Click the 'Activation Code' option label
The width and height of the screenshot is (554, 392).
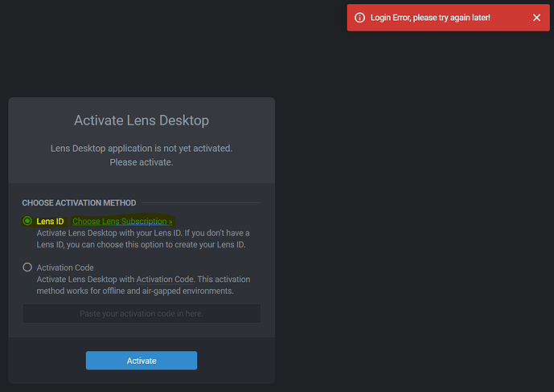(x=65, y=267)
